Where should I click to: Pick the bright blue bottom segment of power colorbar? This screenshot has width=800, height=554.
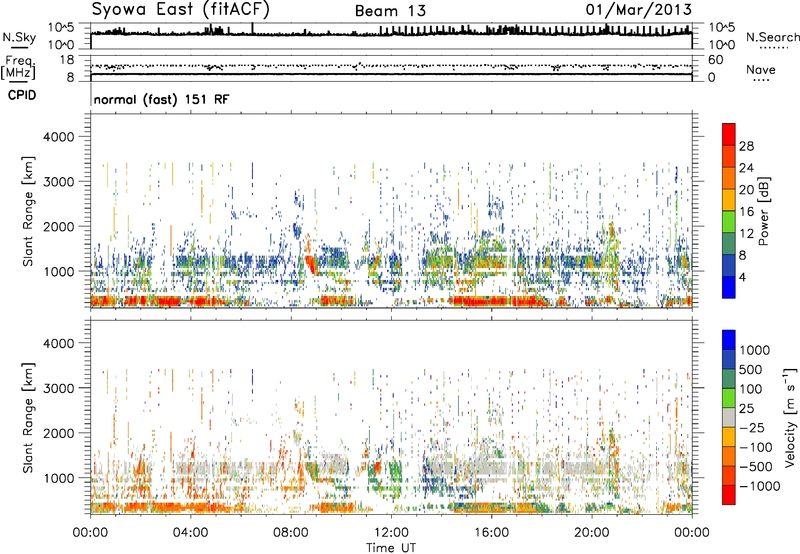point(729,287)
